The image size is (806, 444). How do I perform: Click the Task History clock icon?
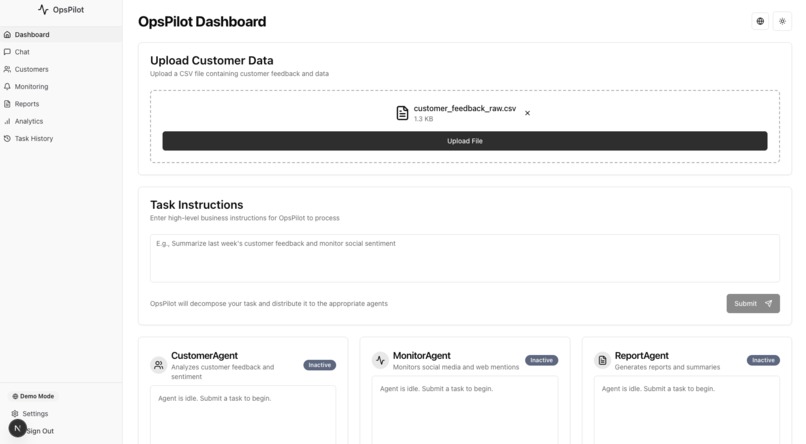tap(7, 138)
